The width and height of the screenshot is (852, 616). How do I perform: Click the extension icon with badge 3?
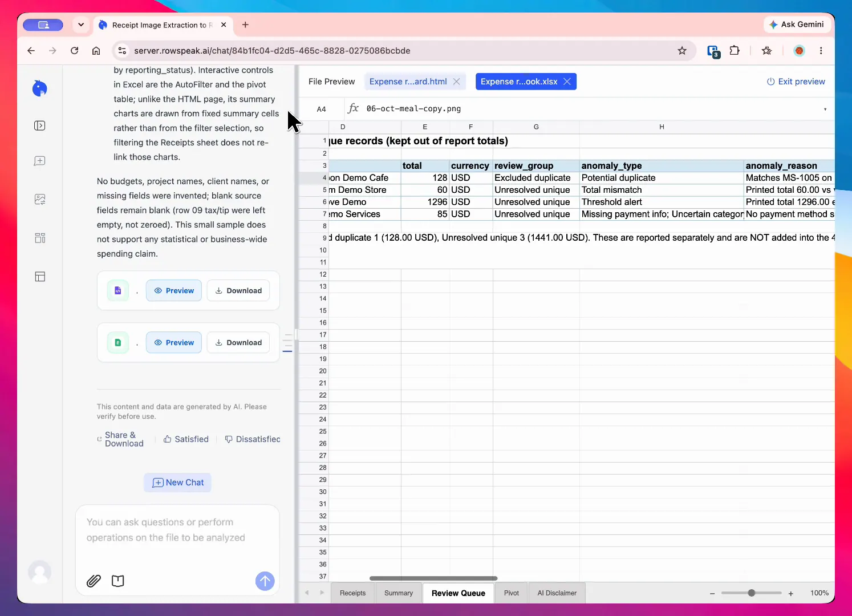(x=713, y=51)
